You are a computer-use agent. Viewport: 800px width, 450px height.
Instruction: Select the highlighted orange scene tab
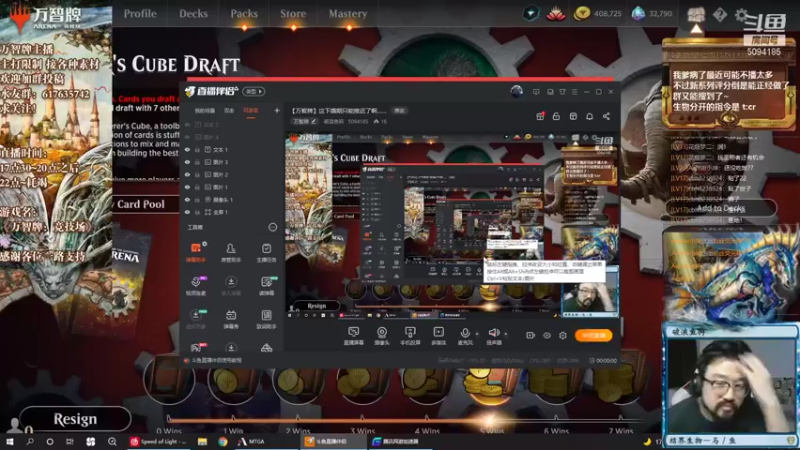[251, 111]
